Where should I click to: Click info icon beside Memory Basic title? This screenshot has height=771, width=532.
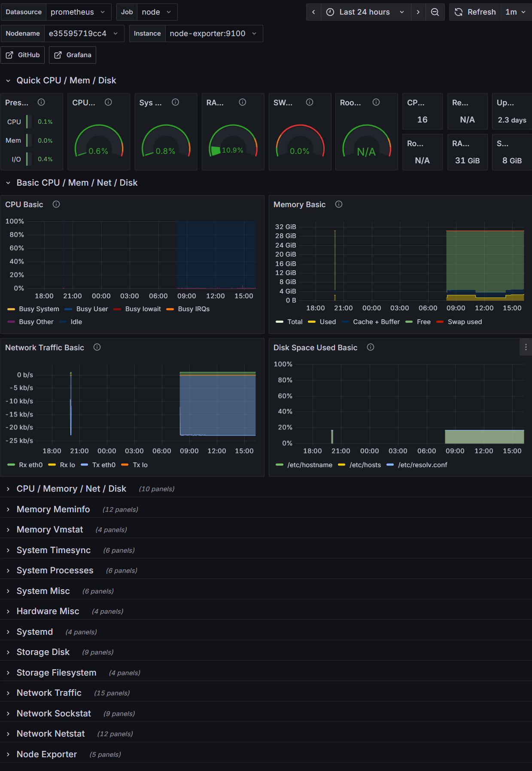pyautogui.click(x=339, y=205)
